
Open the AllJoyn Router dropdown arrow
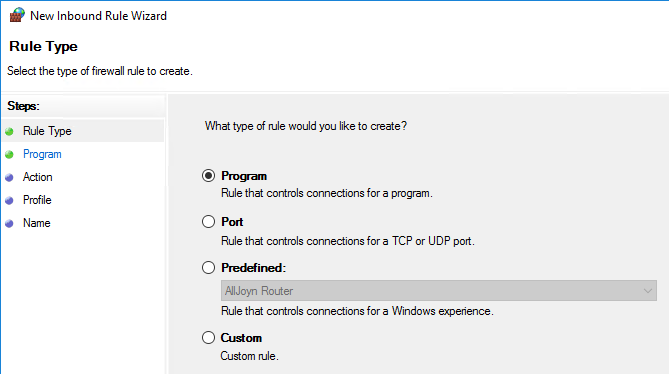click(648, 291)
